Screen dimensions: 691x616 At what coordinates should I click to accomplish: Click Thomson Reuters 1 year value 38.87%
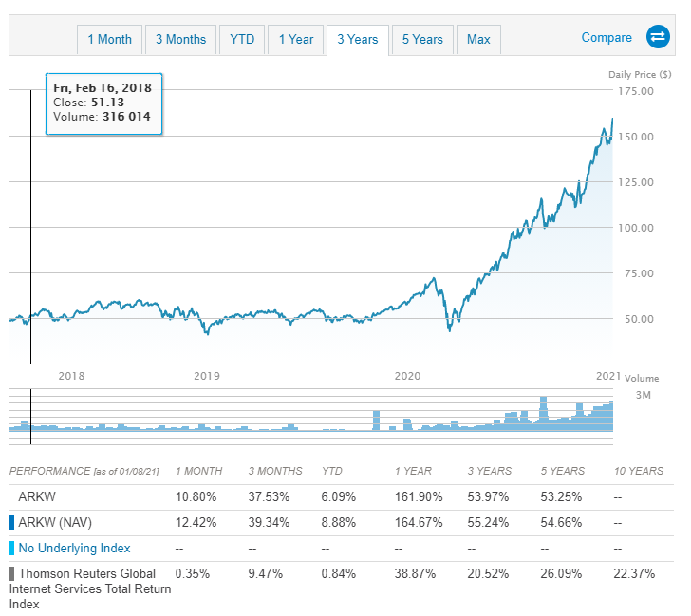tap(415, 573)
